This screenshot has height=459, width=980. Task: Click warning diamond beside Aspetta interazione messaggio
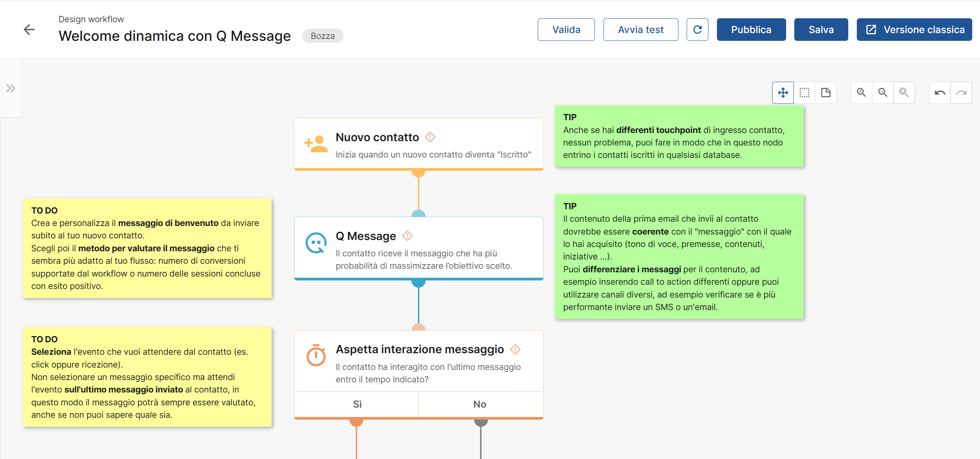tap(515, 349)
